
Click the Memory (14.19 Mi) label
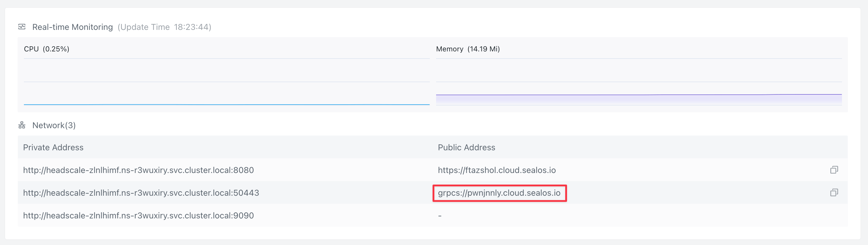(x=468, y=49)
